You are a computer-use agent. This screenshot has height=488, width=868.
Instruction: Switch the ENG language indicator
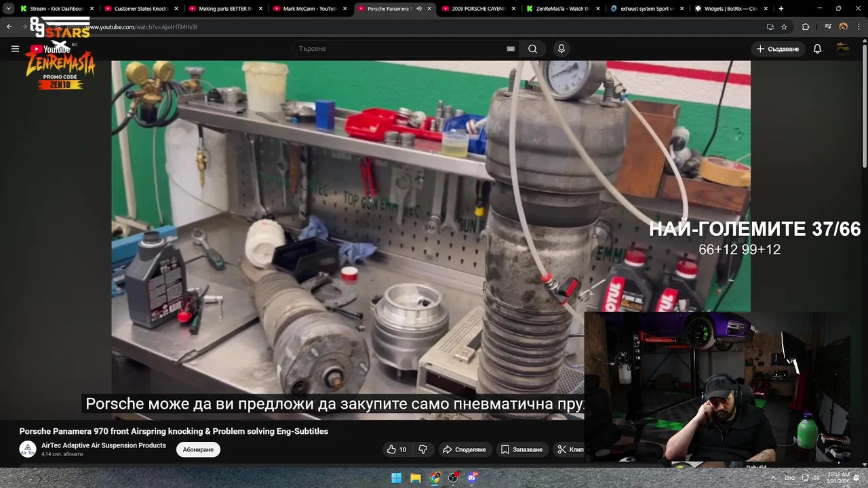789,478
